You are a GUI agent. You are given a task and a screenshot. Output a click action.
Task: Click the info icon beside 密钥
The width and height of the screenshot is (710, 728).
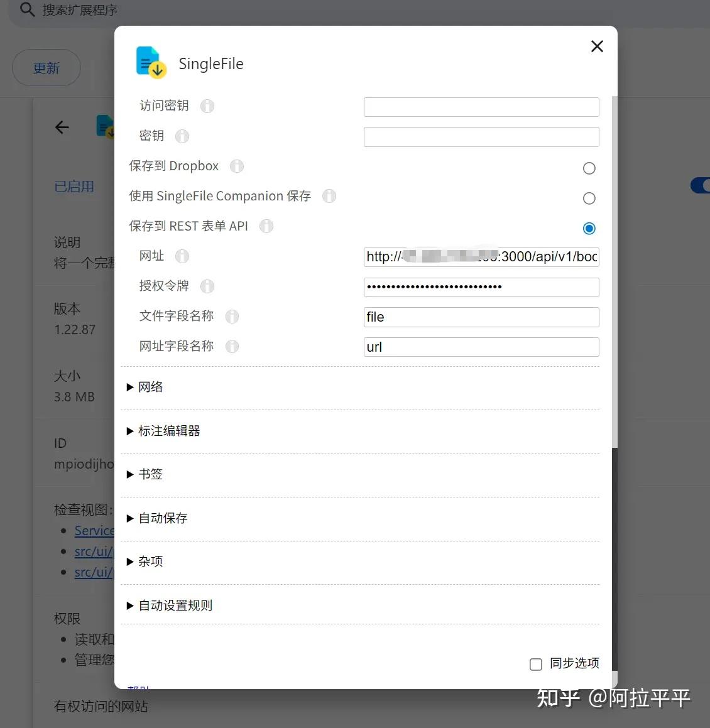tap(182, 136)
